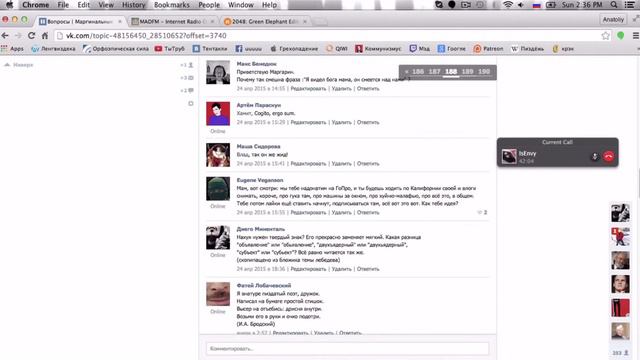The height and width of the screenshot is (360, 640).
Task: Open the Window menu
Action: pos(241,5)
